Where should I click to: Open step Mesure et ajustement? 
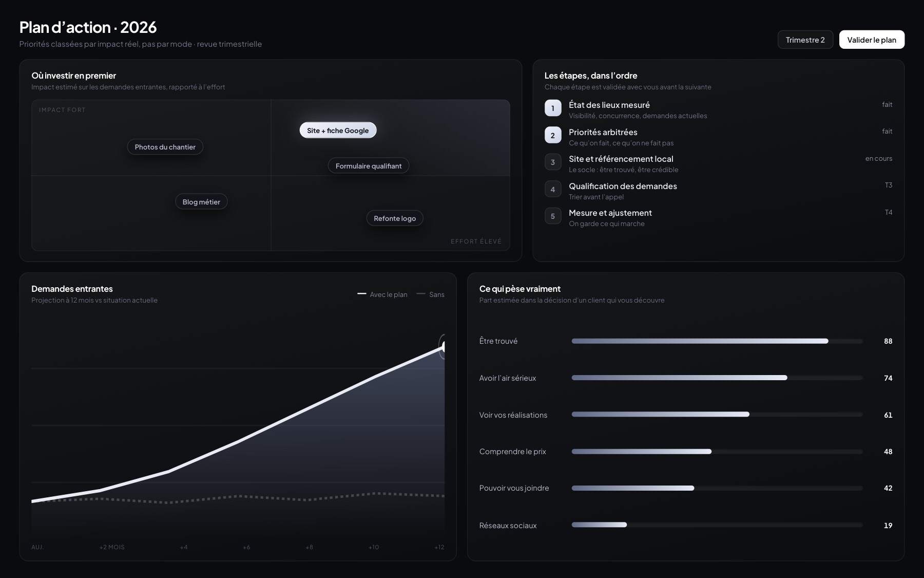[719, 218]
